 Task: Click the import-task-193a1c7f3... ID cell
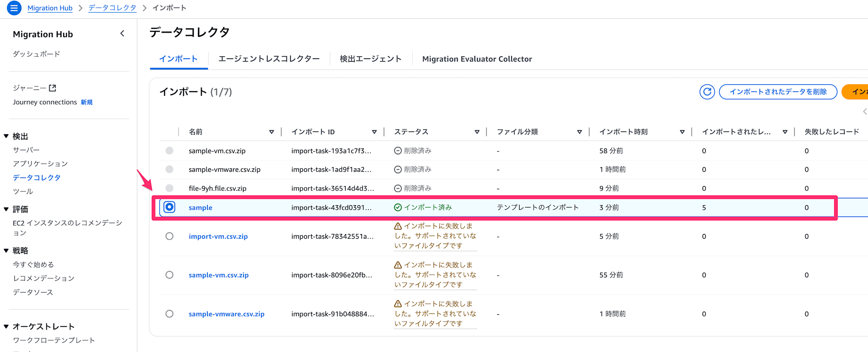tap(331, 151)
